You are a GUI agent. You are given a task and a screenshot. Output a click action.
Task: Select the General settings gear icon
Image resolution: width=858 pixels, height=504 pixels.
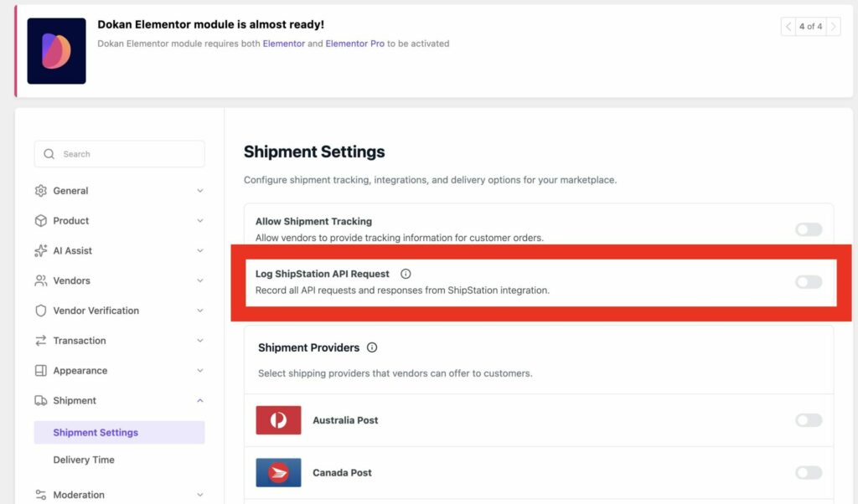tap(40, 191)
